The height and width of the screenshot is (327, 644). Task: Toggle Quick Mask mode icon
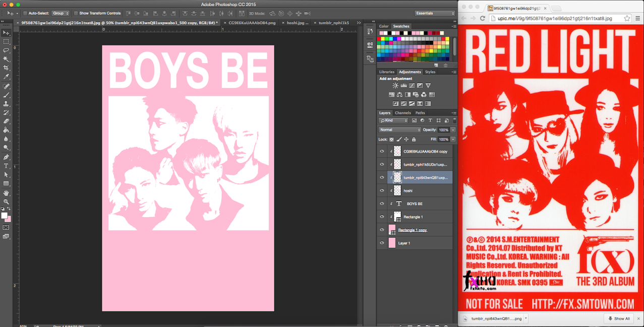(x=6, y=228)
